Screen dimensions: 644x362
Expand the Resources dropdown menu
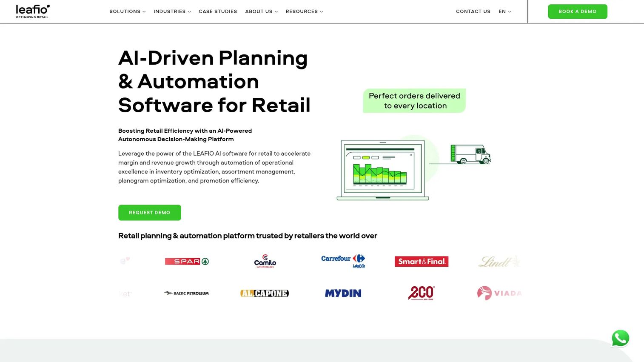(x=304, y=11)
